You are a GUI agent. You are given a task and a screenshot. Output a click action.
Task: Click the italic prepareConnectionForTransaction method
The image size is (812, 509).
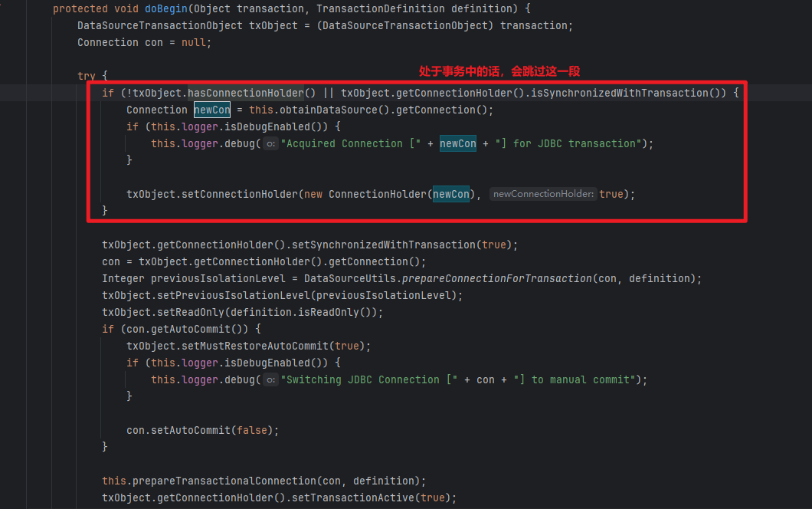[x=496, y=279]
